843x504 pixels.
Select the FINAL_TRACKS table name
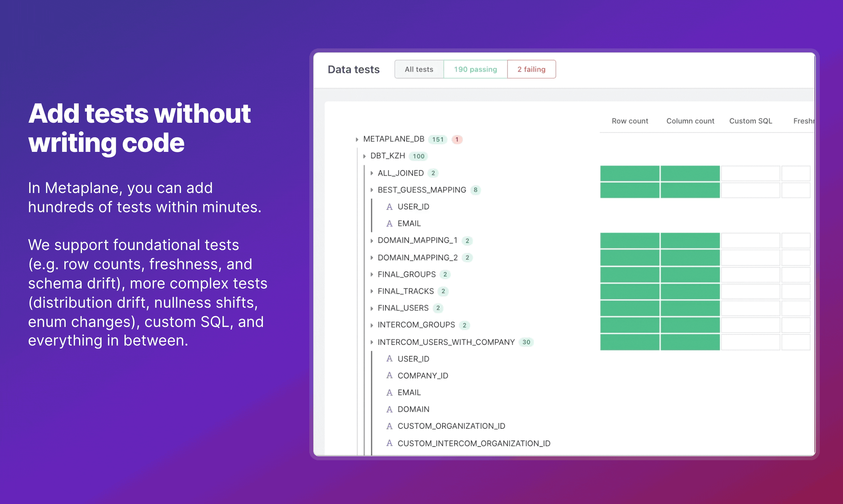[406, 291]
